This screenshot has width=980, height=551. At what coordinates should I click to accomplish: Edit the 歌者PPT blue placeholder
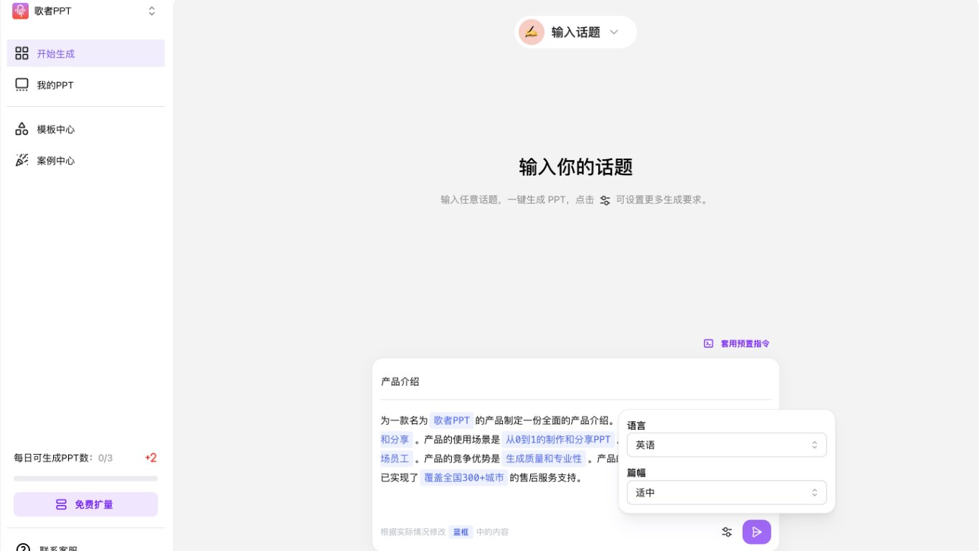point(452,420)
